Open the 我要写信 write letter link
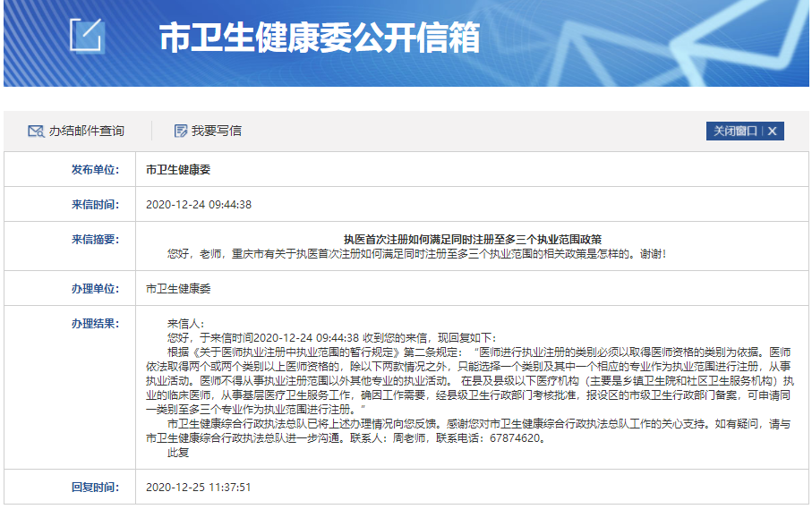The image size is (812, 509). [x=216, y=131]
